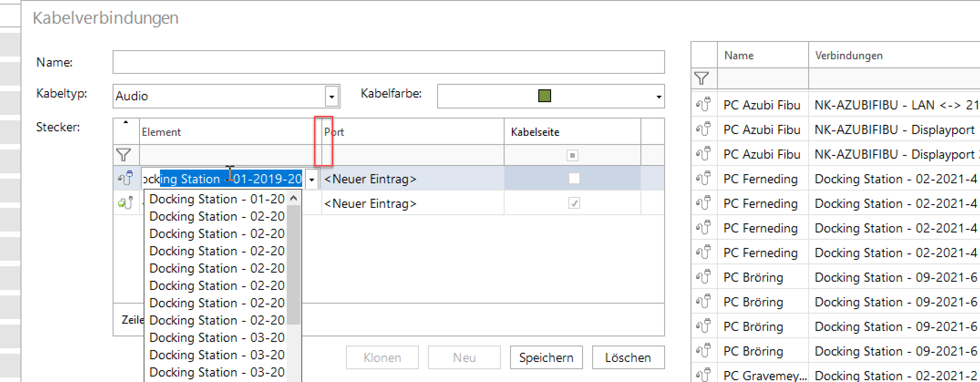This screenshot has width=980, height=382.
Task: Click cable icon of selected Stecker row
Action: pyautogui.click(x=125, y=178)
